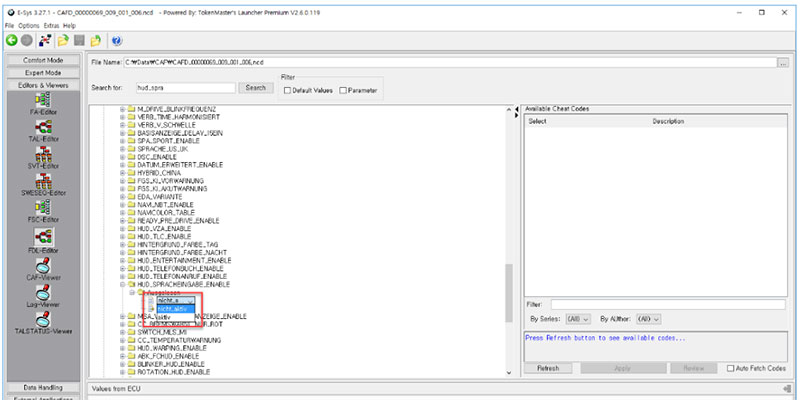Image resolution: width=800 pixels, height=400 pixels.
Task: Open the FA-Editor from the sidebar
Action: pos(43,104)
